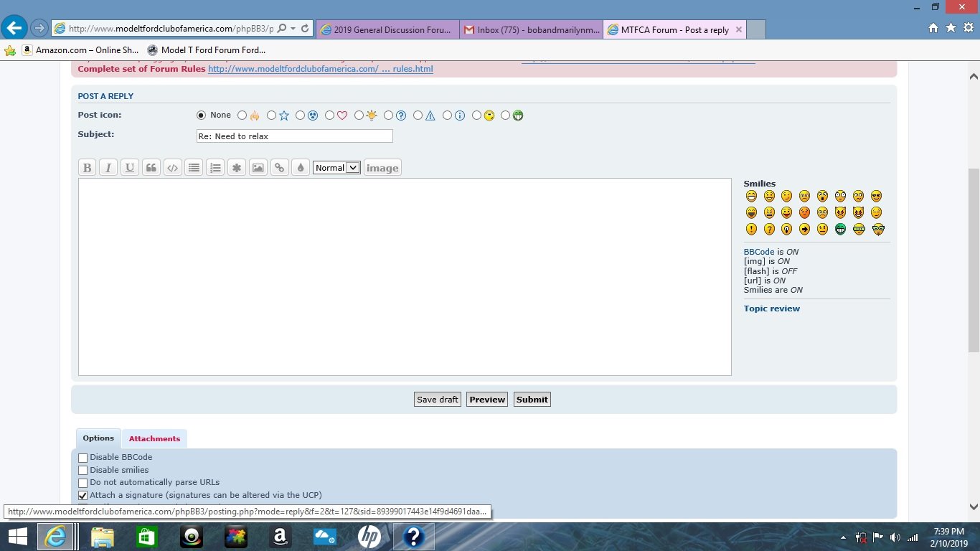Screen dimensions: 980x551
Task: Show hidden icons in the system tray
Action: [843, 537]
